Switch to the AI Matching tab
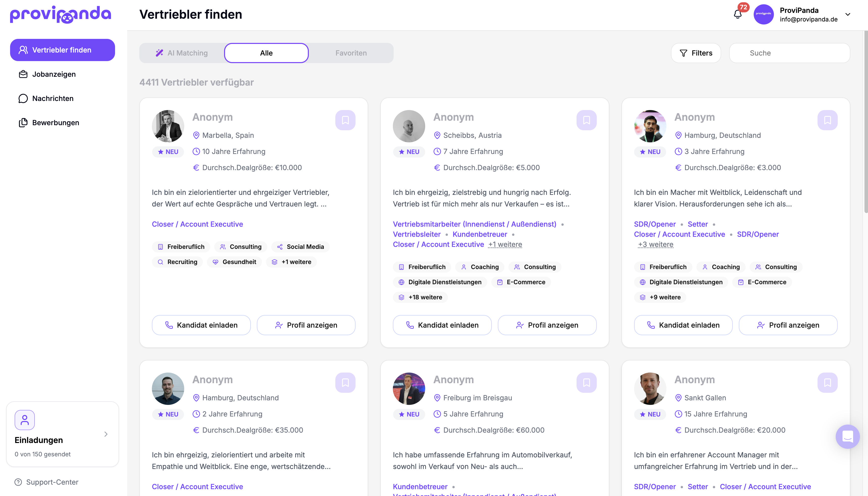 [182, 53]
